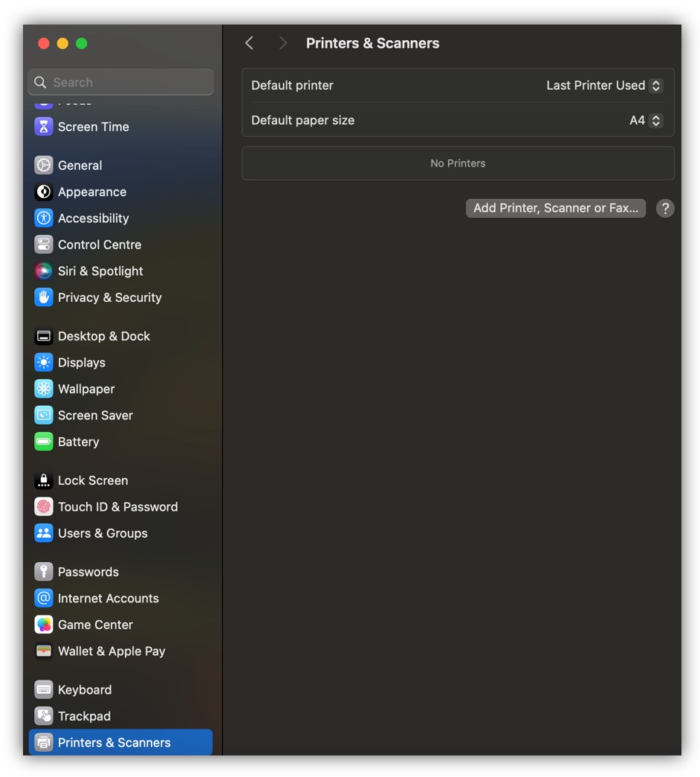The height and width of the screenshot is (777, 700).
Task: Open the Trackpad icon
Action: pos(44,716)
